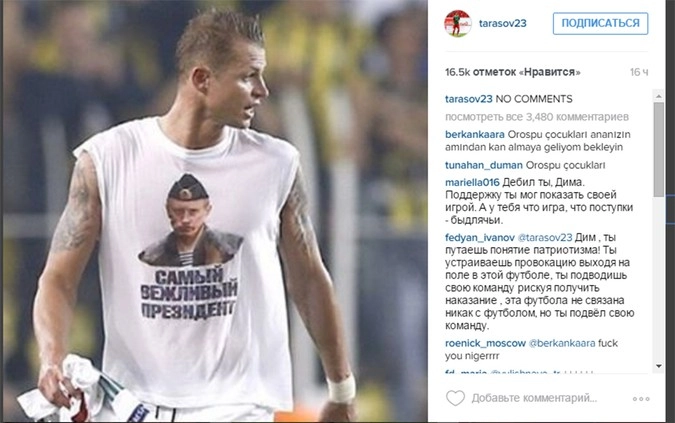View all 3,480 comments link

[537, 117]
